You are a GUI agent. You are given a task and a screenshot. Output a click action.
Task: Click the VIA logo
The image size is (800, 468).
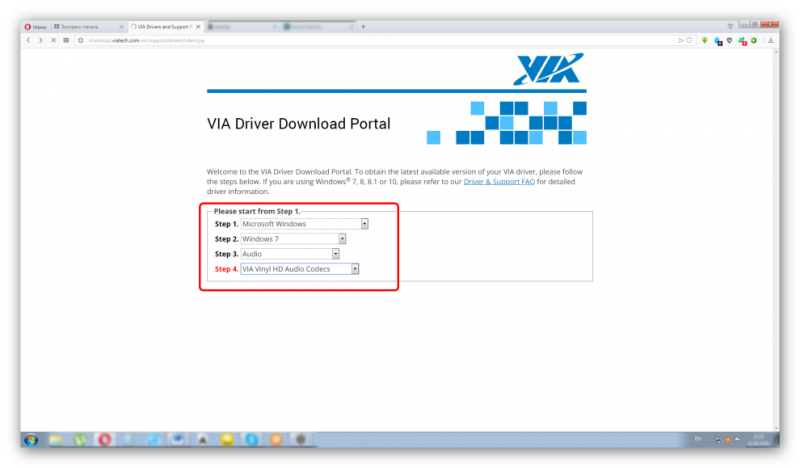(x=548, y=68)
